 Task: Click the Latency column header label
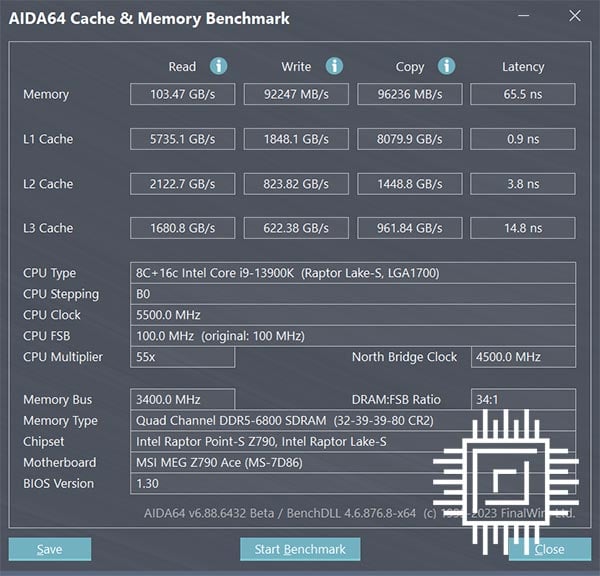click(523, 67)
